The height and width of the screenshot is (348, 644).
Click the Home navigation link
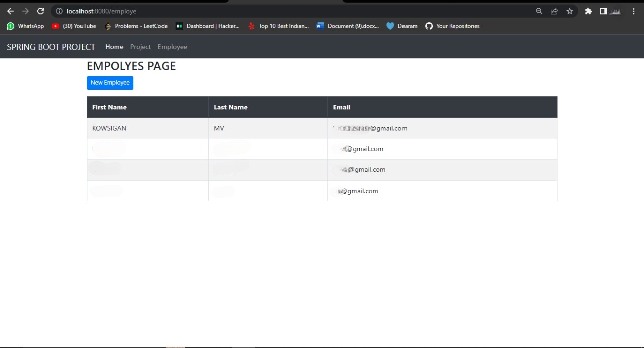(114, 47)
